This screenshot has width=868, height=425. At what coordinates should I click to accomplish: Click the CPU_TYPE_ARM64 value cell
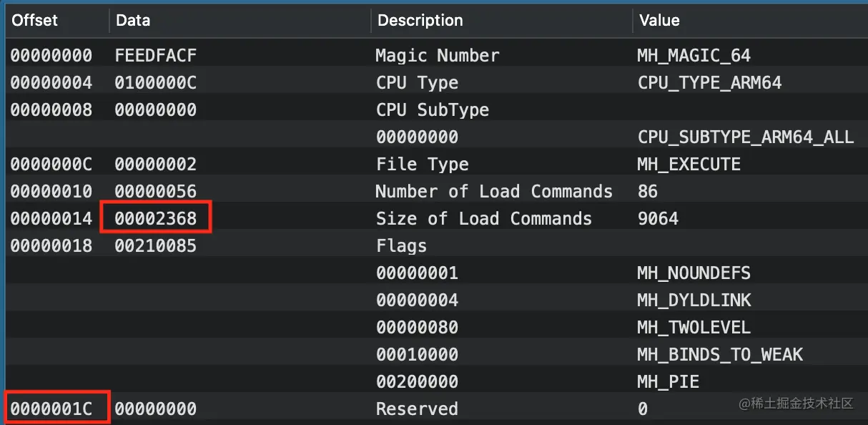pyautogui.click(x=709, y=83)
